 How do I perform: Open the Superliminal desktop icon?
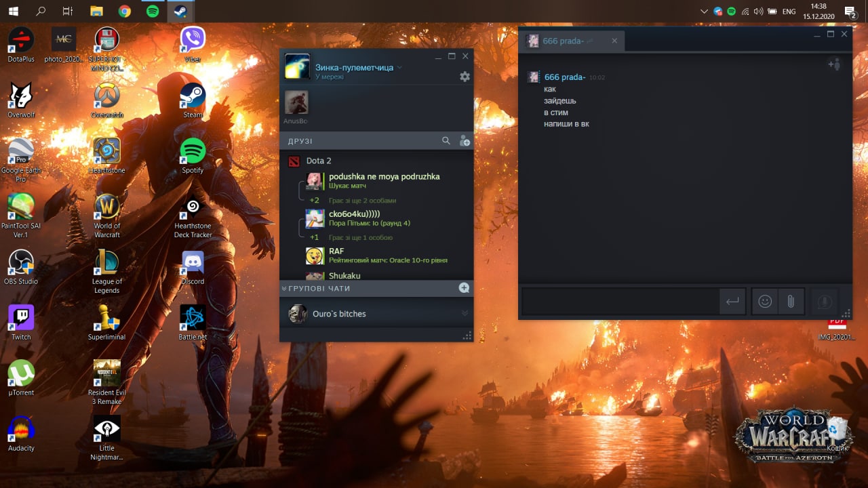107,323
